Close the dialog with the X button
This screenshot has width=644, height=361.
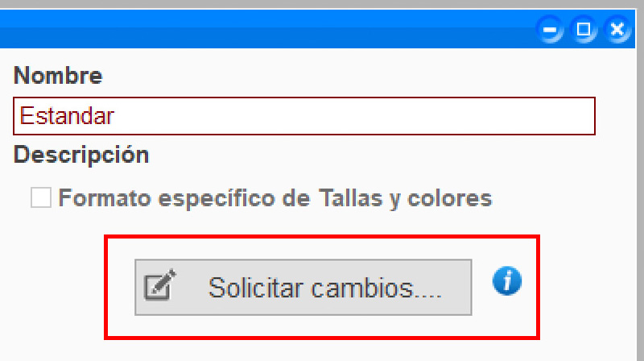617,31
